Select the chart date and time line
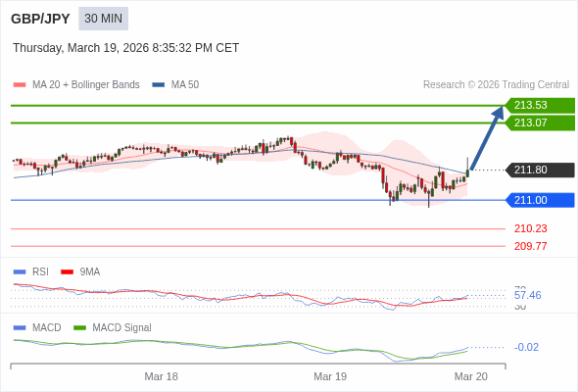Screen dimensions: 578x392 tap(125, 48)
